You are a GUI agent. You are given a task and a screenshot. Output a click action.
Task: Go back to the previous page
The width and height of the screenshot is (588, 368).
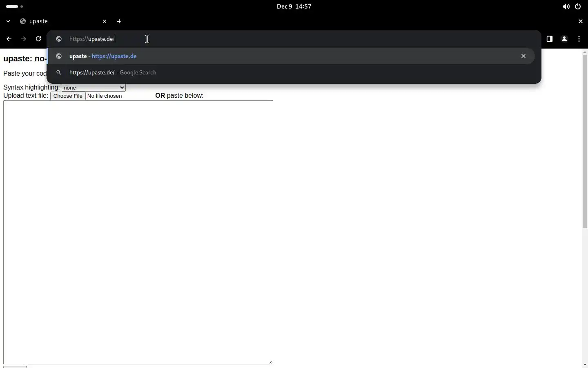tap(9, 39)
